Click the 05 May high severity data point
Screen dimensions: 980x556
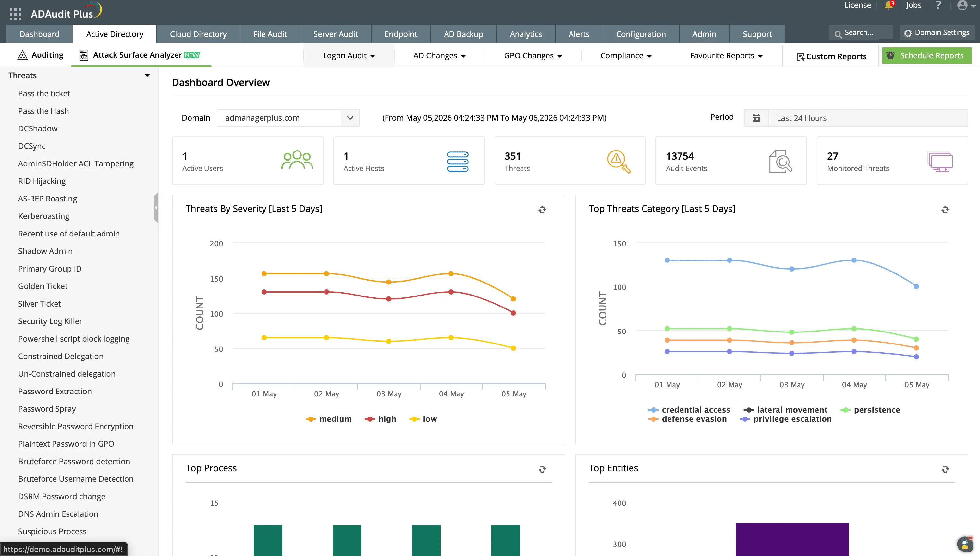(x=513, y=313)
